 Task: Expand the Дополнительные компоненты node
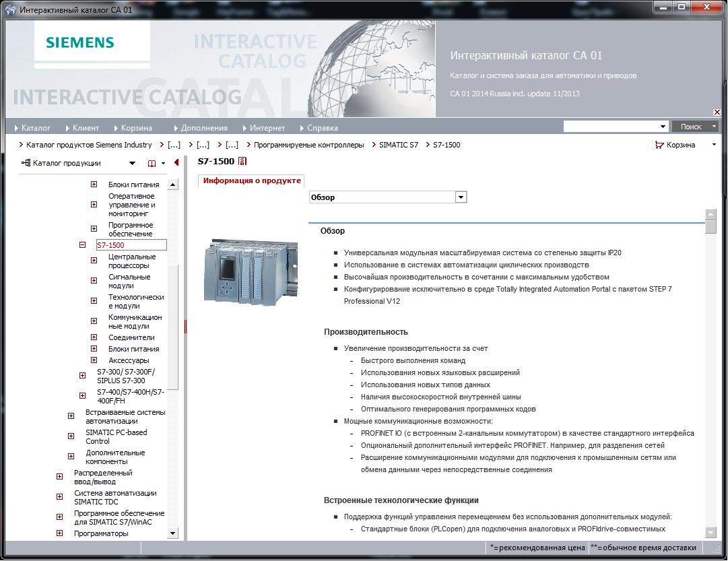pyautogui.click(x=71, y=457)
